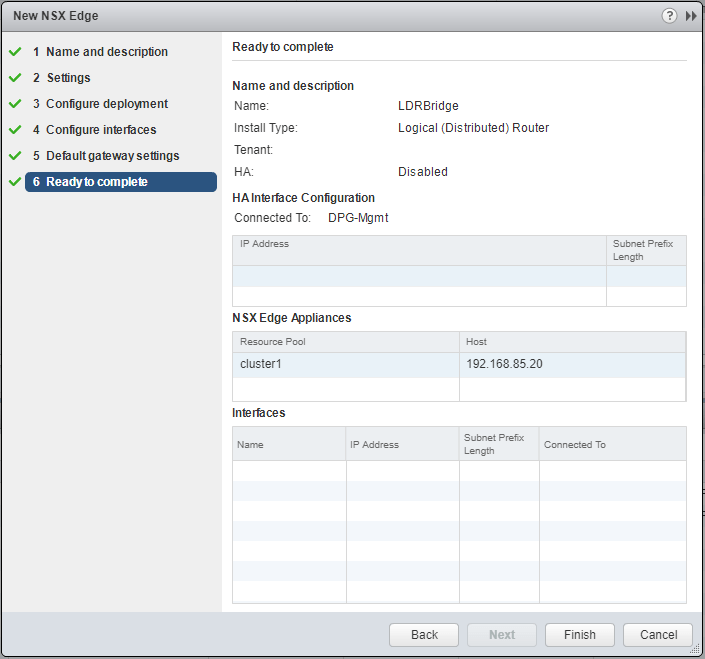
Task: Click green checkmark beside Configure deployment
Action: 15,104
